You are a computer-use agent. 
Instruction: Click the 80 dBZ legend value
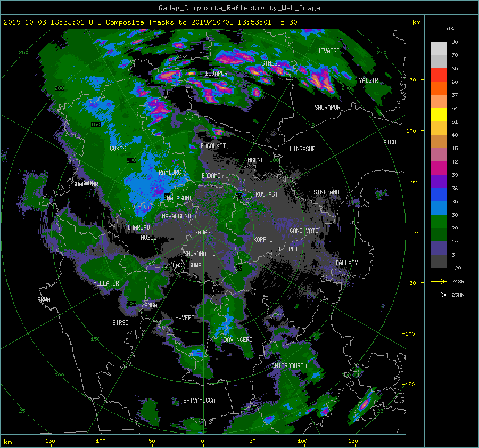coord(455,42)
